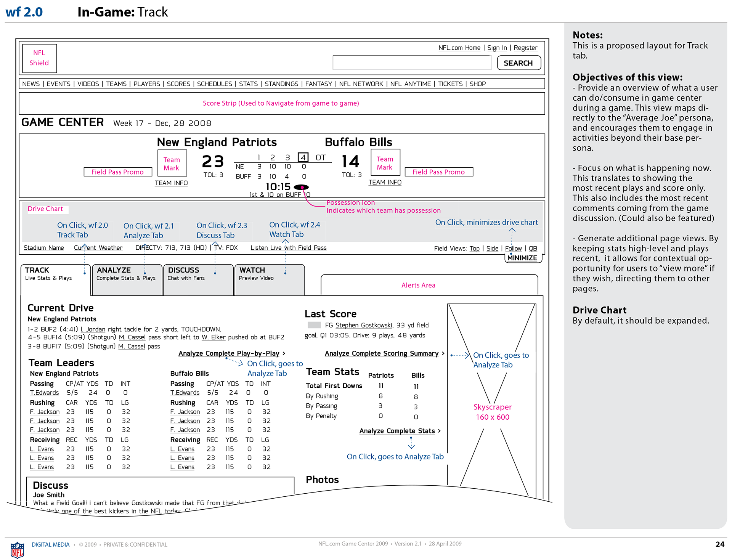Open Bills TEAM INFO link
The image size is (732, 560).
(385, 182)
